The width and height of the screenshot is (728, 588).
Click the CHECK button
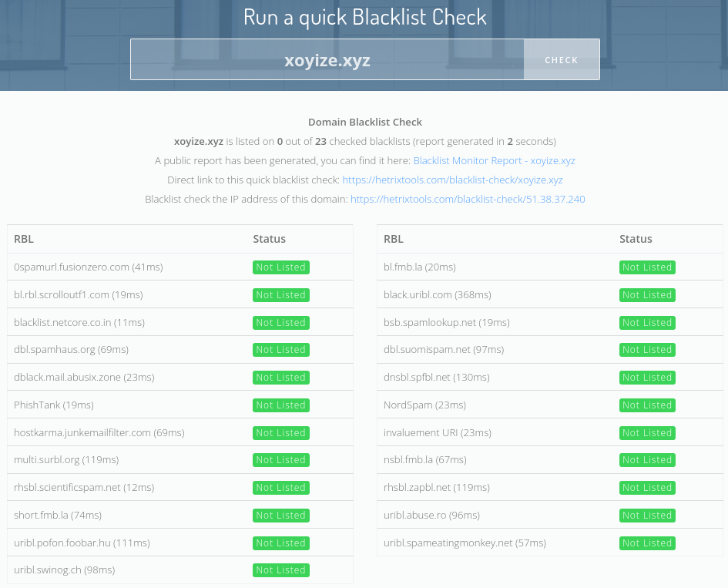(561, 60)
